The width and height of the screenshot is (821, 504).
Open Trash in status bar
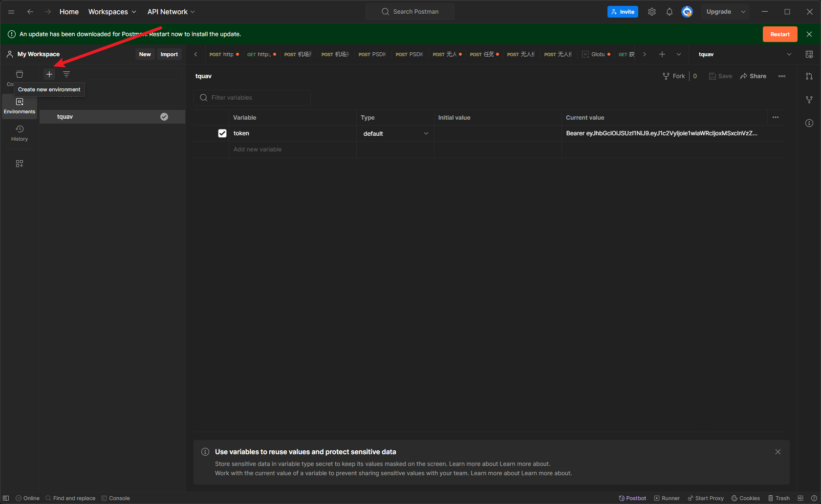779,498
